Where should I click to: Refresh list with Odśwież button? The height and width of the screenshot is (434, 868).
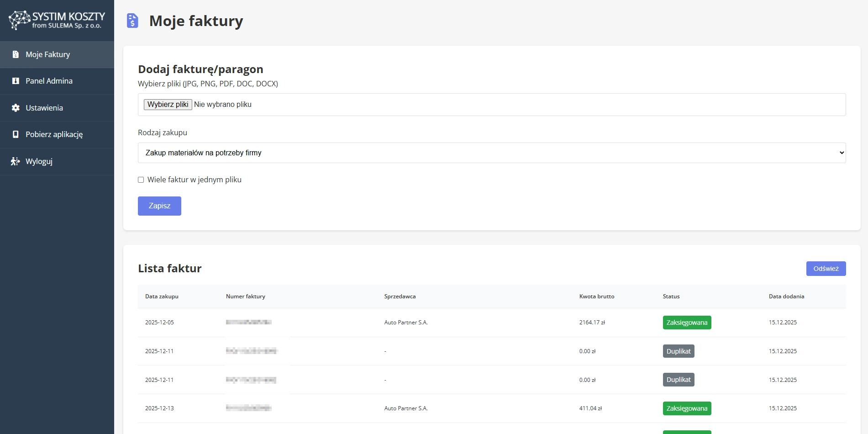826,269
